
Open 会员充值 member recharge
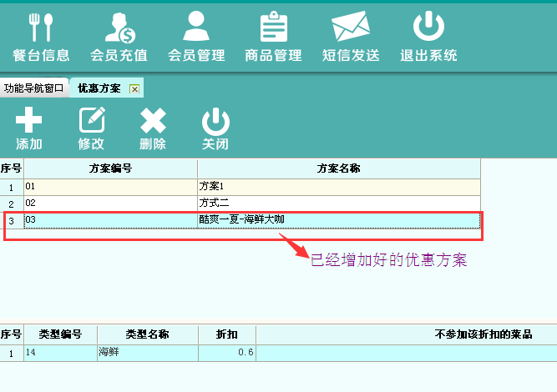point(119,38)
